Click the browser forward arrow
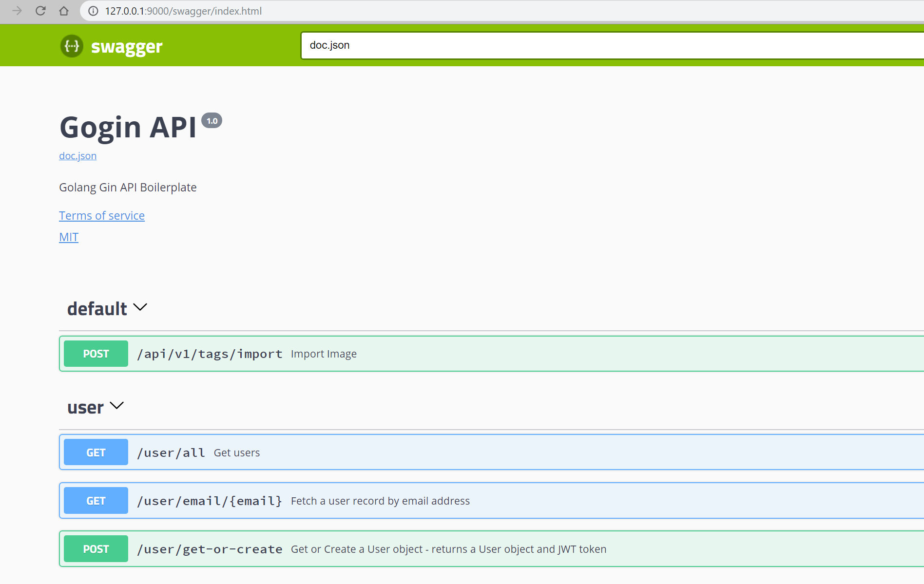This screenshot has height=584, width=924. (17, 11)
